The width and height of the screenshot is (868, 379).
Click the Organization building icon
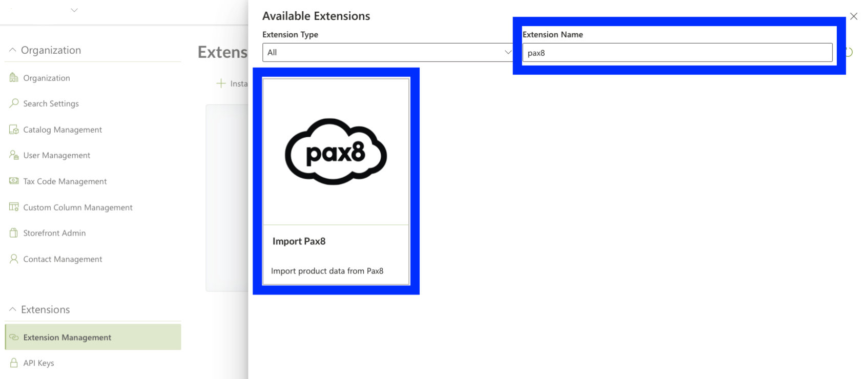(x=14, y=77)
